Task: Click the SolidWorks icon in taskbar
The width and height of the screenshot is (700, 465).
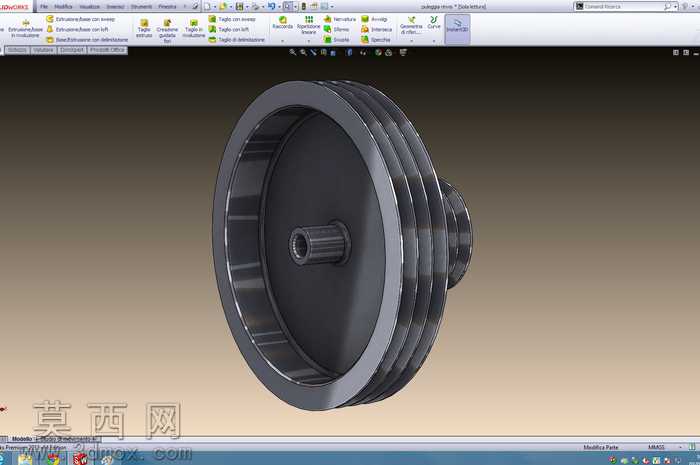Action: point(80,459)
